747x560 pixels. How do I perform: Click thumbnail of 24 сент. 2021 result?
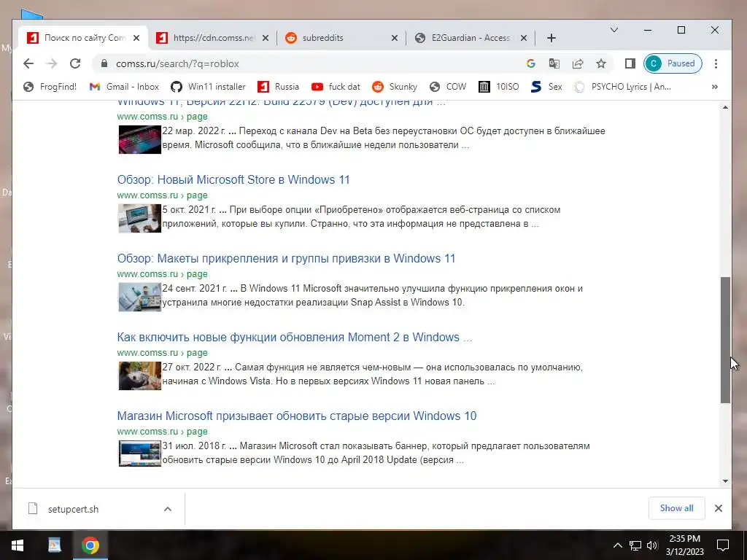click(139, 297)
